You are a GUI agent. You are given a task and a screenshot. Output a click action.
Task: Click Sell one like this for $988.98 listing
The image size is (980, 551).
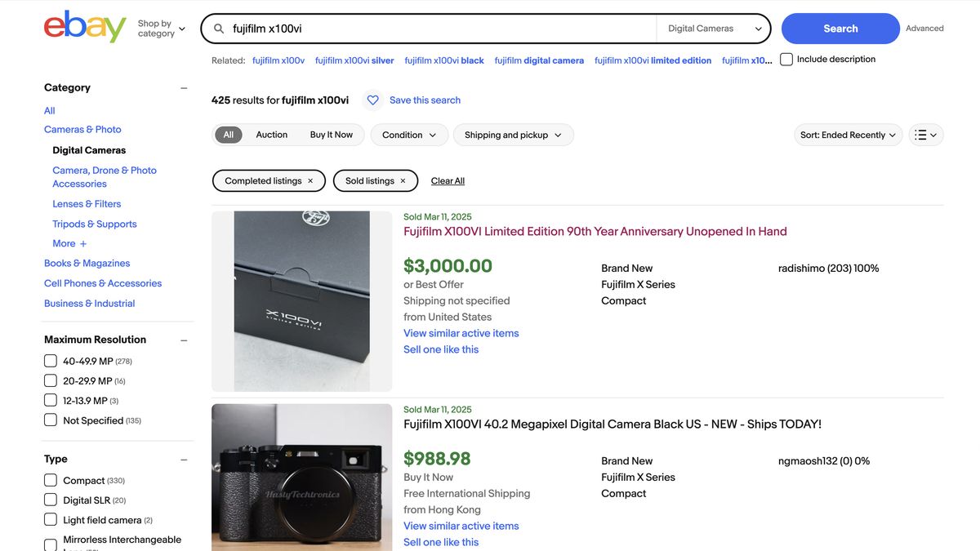click(441, 543)
